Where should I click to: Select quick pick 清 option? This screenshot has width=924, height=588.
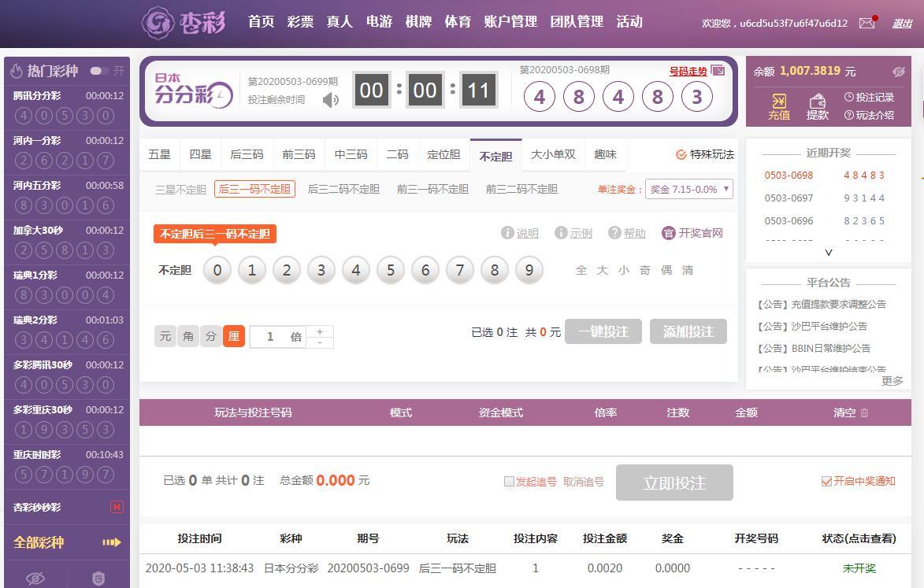[688, 270]
